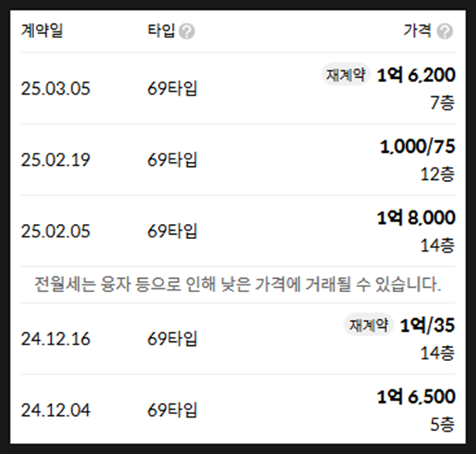Click the help icon next to 타입
This screenshot has height=454, width=476.
[x=187, y=32]
